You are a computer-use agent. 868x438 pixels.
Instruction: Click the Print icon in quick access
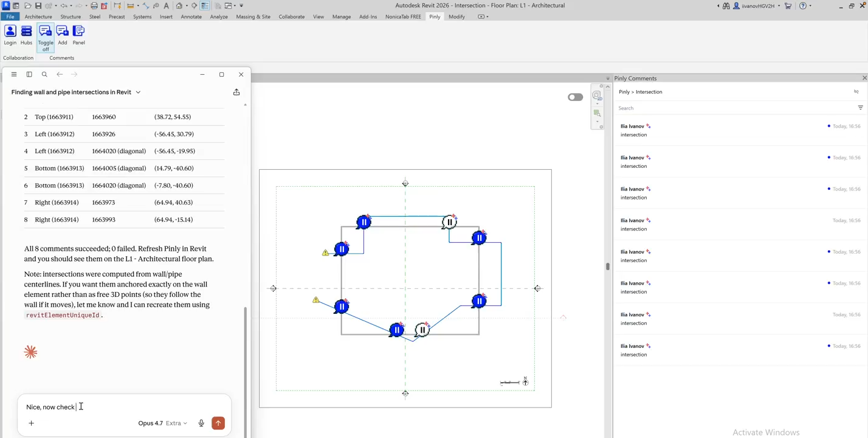94,5
